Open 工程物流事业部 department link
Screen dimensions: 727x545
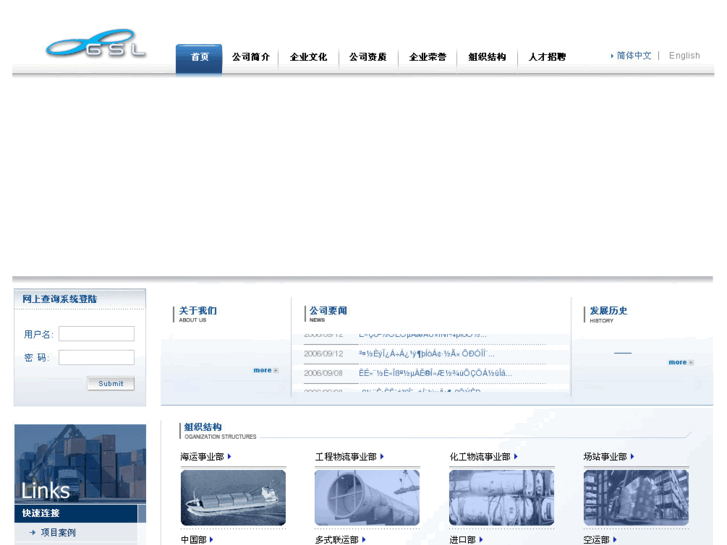click(x=345, y=457)
